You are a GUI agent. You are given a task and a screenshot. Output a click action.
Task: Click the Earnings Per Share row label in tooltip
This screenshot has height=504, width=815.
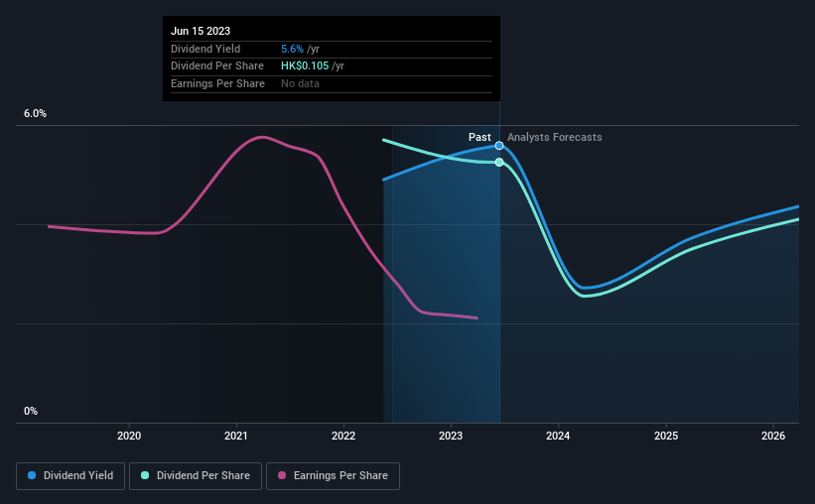click(217, 83)
